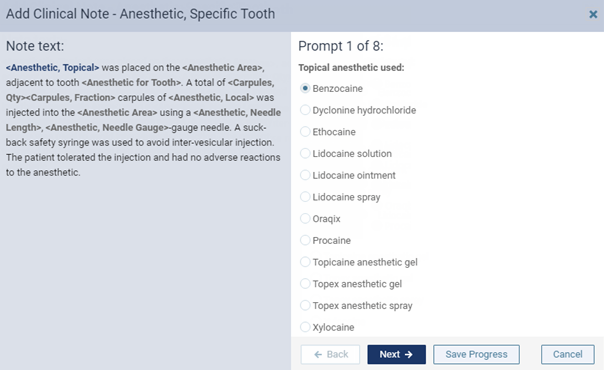This screenshot has height=370, width=604.
Task: Click the arrow icon on Next button
Action: [409, 354]
